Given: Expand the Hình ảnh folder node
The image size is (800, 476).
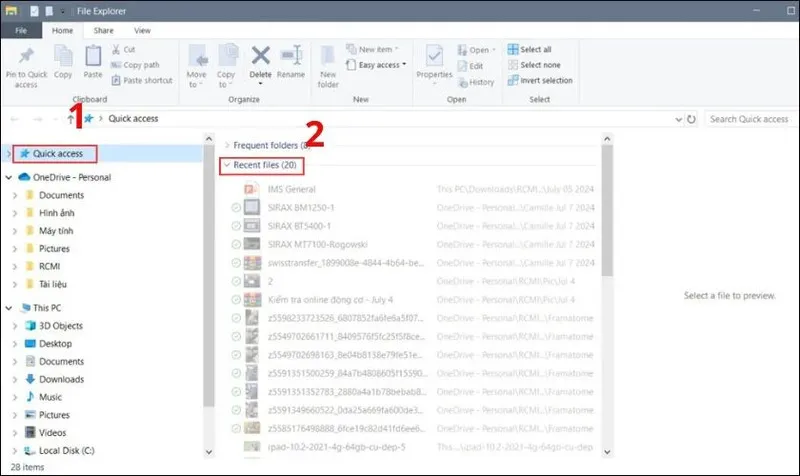Looking at the screenshot, I should [x=15, y=213].
